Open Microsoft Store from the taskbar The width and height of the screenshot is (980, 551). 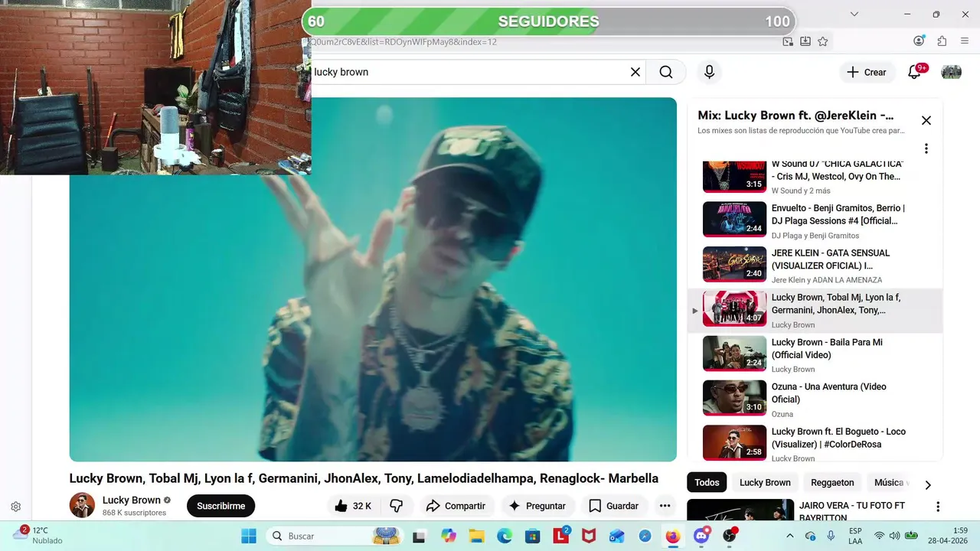click(532, 536)
